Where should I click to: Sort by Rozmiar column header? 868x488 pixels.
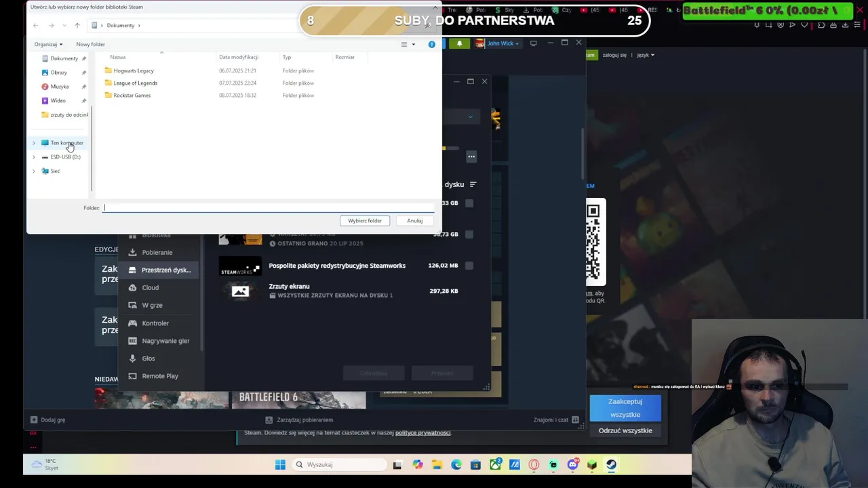point(344,57)
